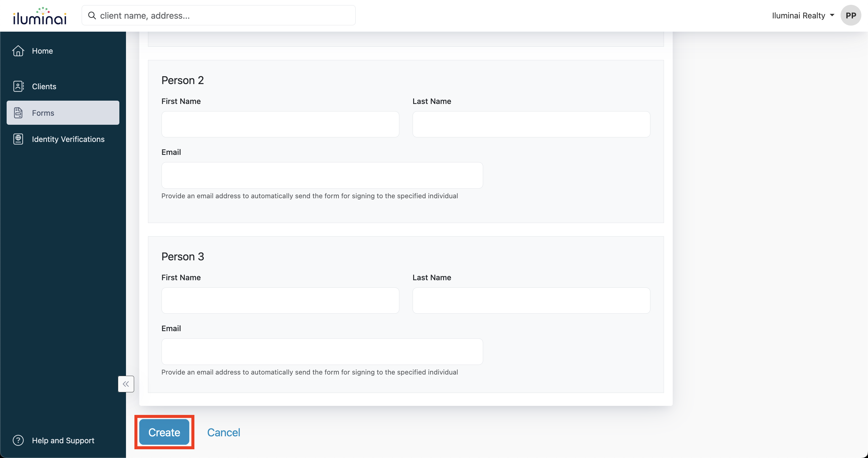Expand the Iluminai Realty dropdown
The width and height of the screenshot is (868, 458).
click(x=803, y=15)
